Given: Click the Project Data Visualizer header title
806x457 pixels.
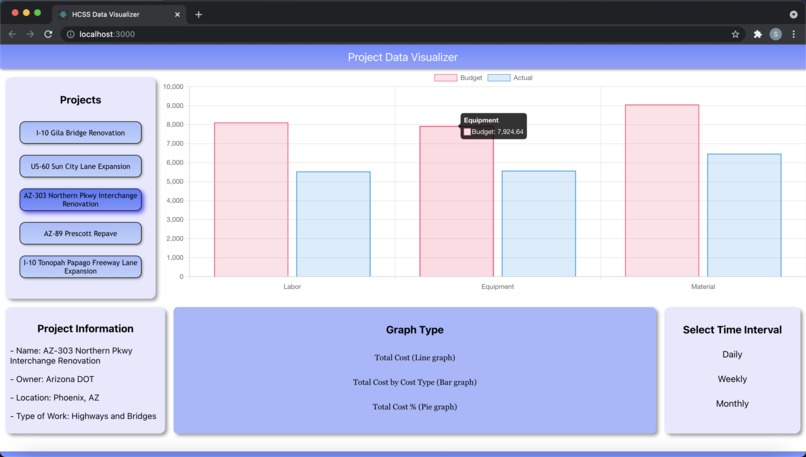Looking at the screenshot, I should click(x=402, y=57).
